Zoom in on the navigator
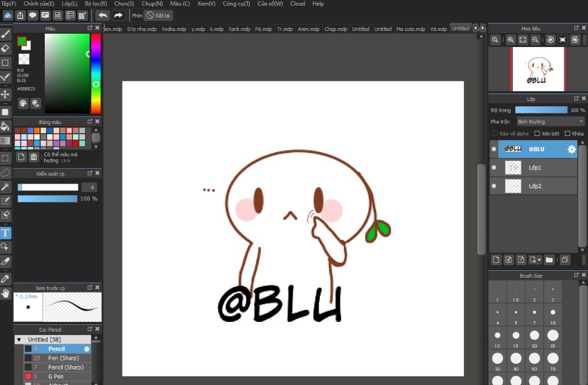 click(510, 40)
